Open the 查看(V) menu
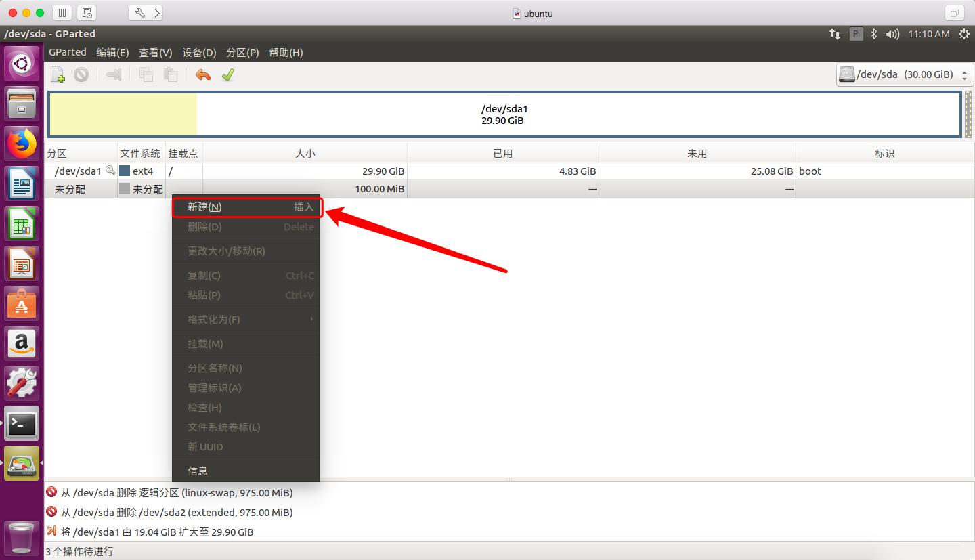975x560 pixels. pyautogui.click(x=156, y=52)
